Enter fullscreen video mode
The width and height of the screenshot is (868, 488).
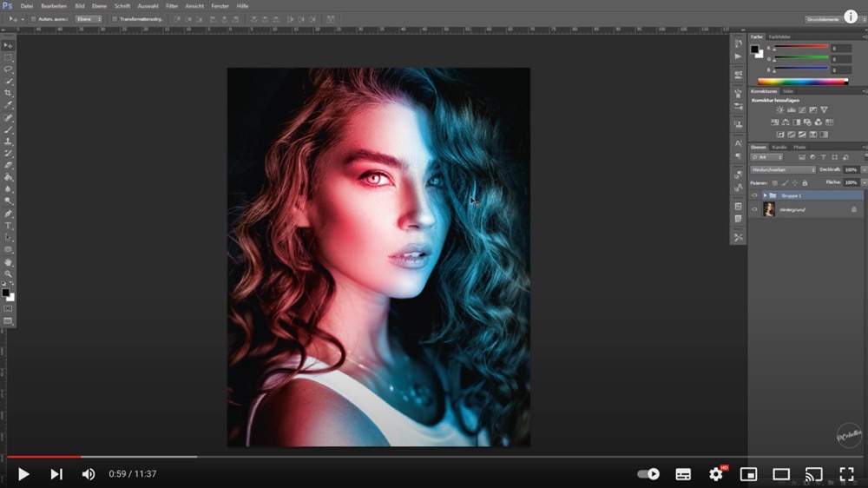tap(845, 474)
